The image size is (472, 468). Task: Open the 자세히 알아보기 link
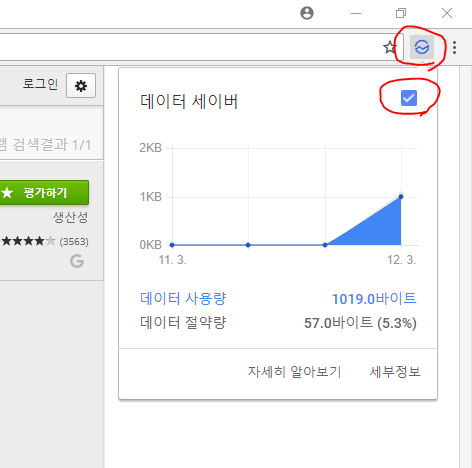click(294, 372)
